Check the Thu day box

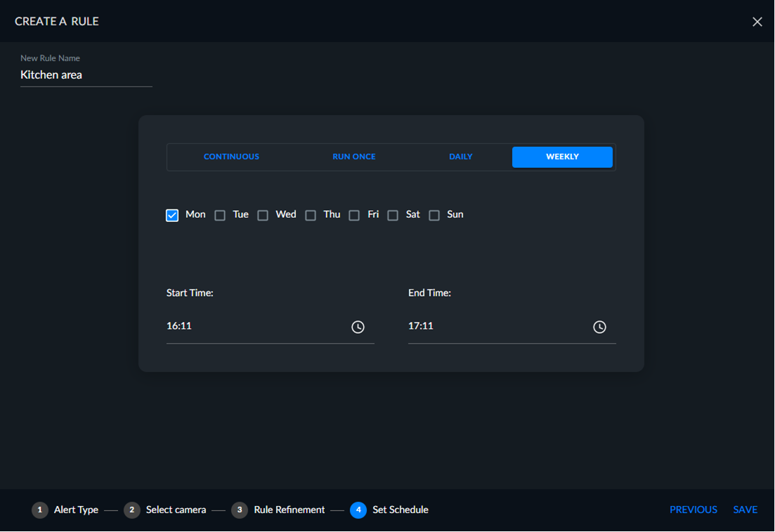click(x=311, y=215)
